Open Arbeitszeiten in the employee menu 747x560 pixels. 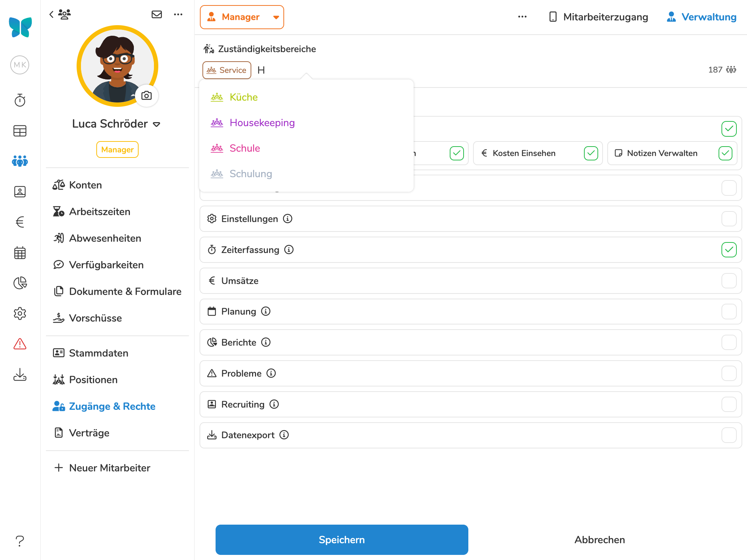click(100, 211)
